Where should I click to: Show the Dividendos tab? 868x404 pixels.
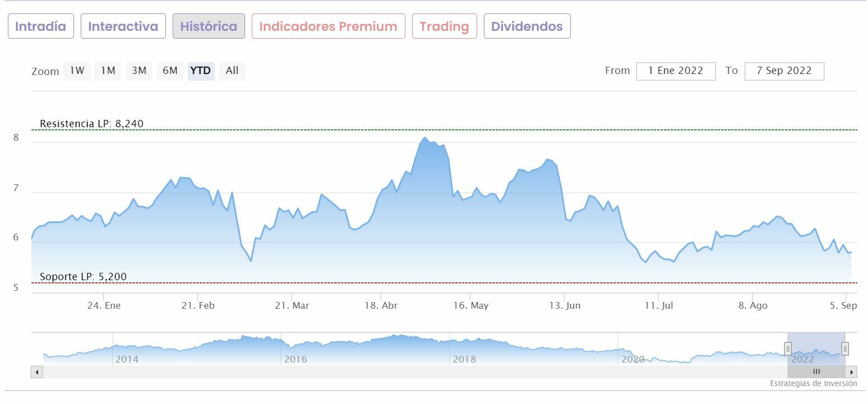527,26
